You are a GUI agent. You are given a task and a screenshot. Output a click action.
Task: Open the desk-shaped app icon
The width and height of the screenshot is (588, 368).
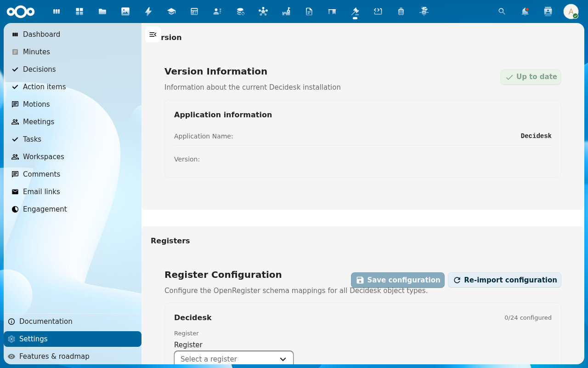pyautogui.click(x=332, y=11)
